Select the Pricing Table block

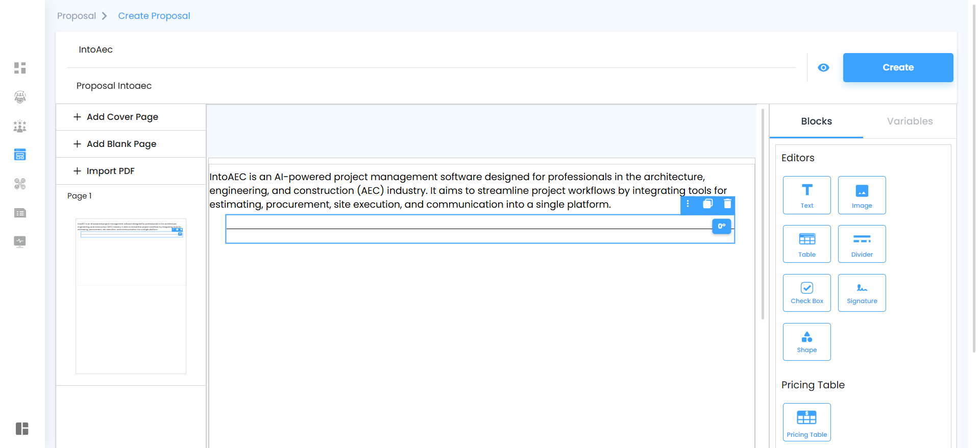tap(807, 422)
